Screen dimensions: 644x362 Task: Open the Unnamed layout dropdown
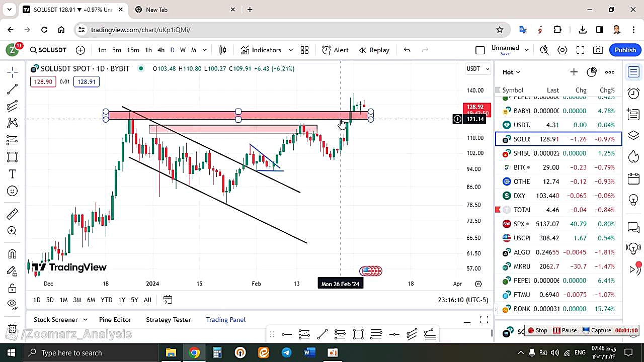(x=510, y=50)
